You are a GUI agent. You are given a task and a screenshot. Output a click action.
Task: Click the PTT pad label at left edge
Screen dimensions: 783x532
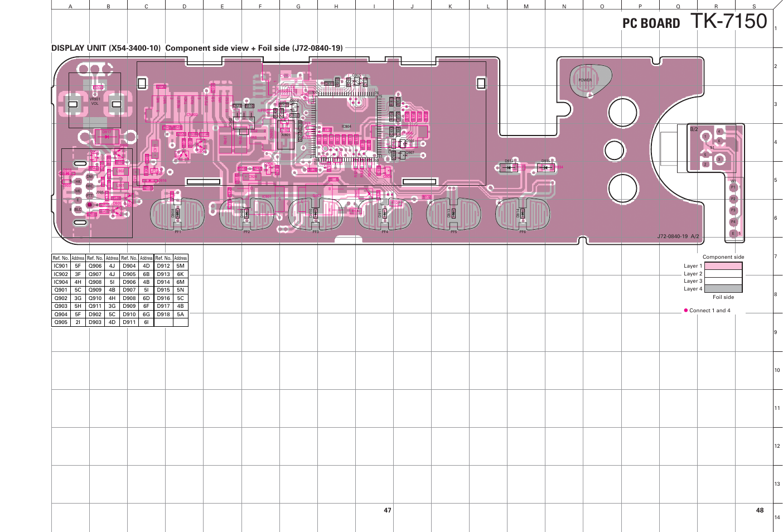pos(89,196)
